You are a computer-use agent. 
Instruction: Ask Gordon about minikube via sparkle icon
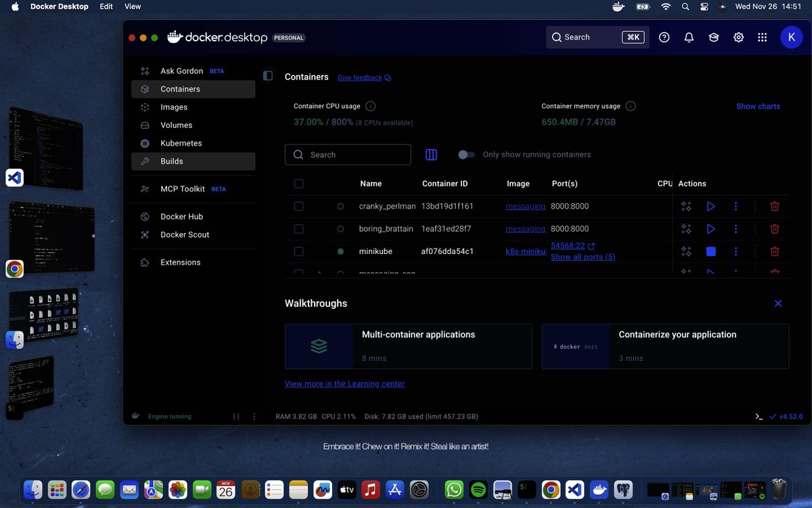[686, 251]
